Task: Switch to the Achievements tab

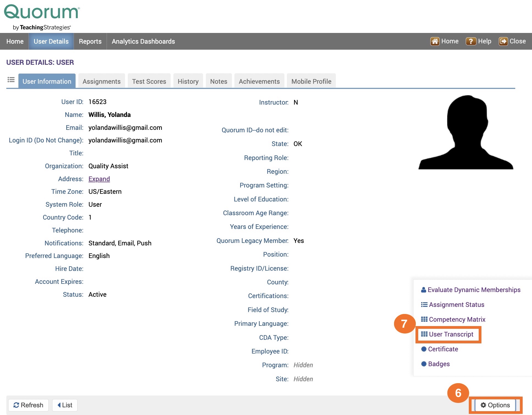Action: (259, 81)
